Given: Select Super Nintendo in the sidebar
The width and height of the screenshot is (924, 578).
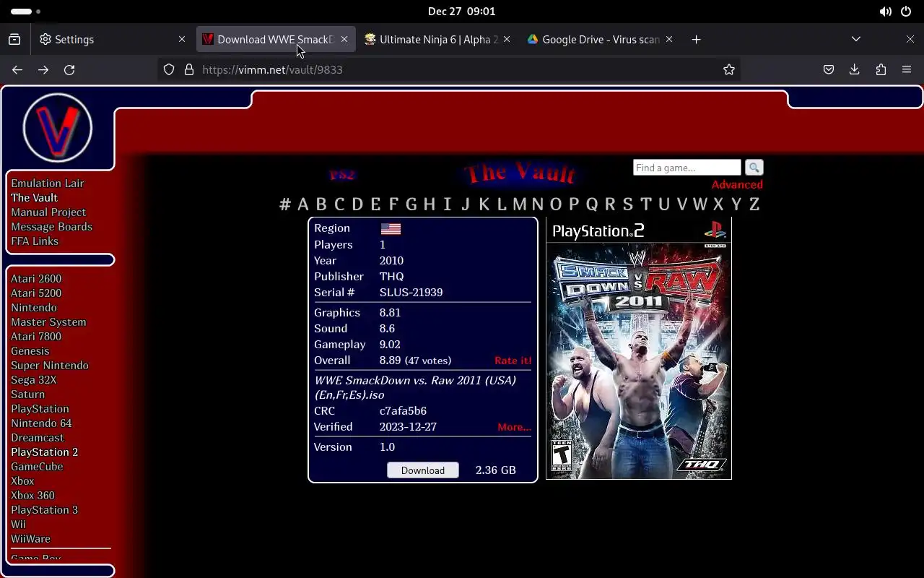Looking at the screenshot, I should pos(50,366).
